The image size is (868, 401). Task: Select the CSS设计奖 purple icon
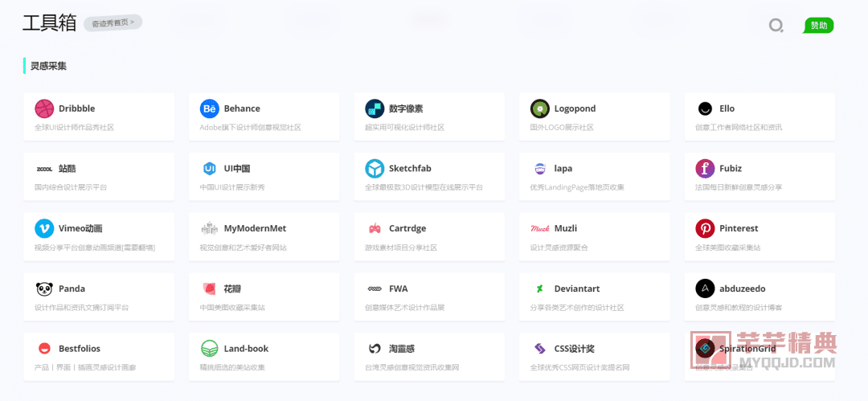click(540, 349)
